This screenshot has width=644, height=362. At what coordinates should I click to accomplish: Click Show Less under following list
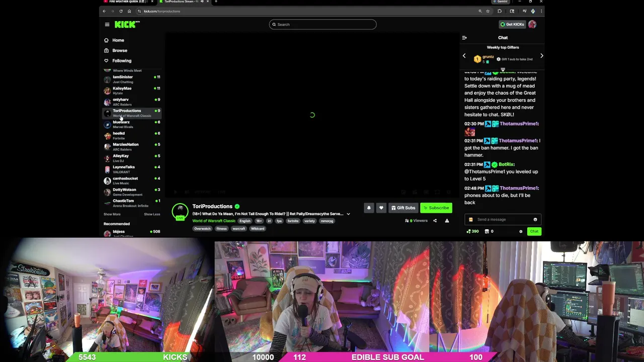click(x=152, y=214)
